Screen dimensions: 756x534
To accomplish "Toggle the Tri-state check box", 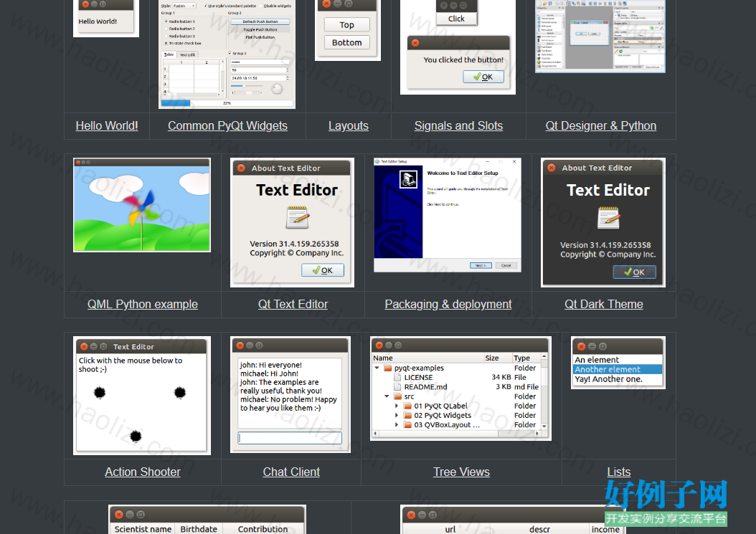I will tap(183, 44).
